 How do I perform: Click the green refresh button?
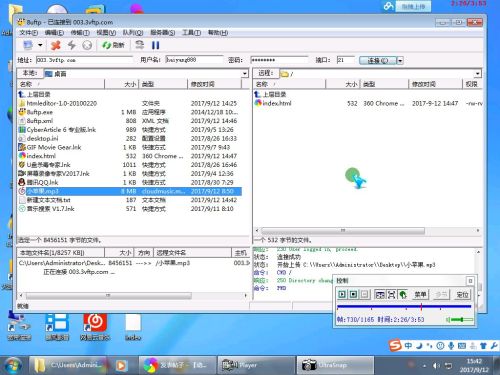tap(113, 45)
